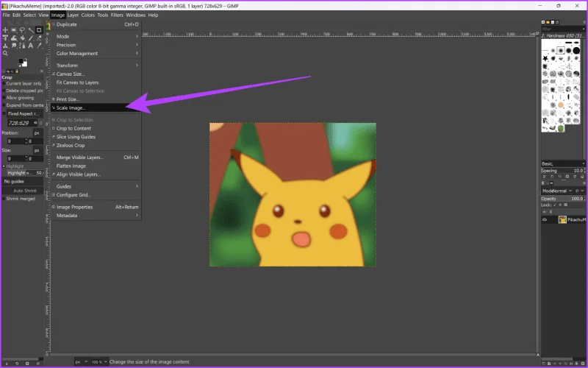Viewport: 588px width, 368px height.
Task: Select the Eraser tool
Action: [39, 38]
